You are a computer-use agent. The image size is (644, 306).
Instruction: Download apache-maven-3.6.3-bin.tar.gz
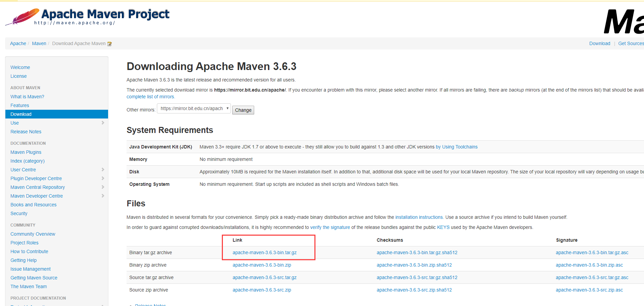point(265,252)
